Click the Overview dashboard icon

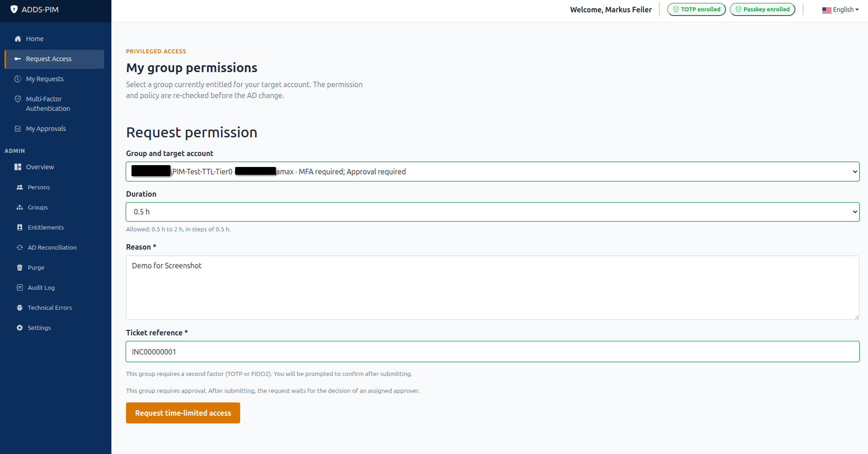18,167
